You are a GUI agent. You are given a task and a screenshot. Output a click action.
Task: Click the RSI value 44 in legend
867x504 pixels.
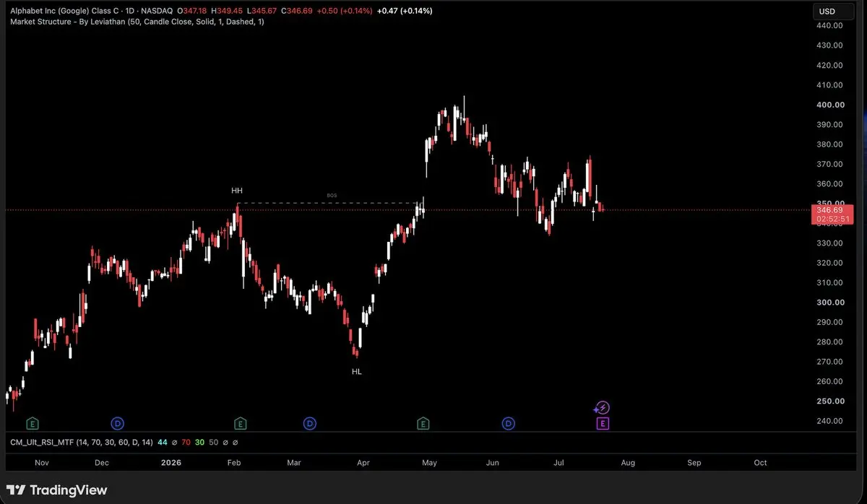coord(163,442)
